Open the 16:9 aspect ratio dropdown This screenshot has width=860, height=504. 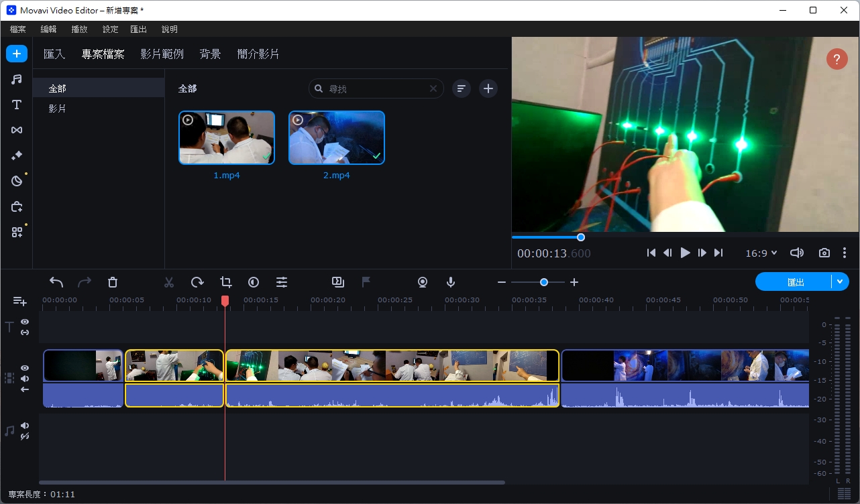click(761, 253)
